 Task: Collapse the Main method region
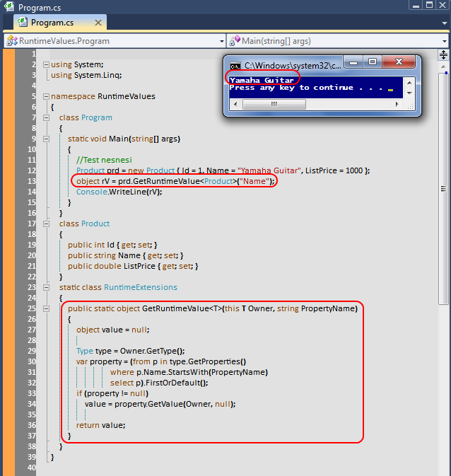(x=46, y=139)
